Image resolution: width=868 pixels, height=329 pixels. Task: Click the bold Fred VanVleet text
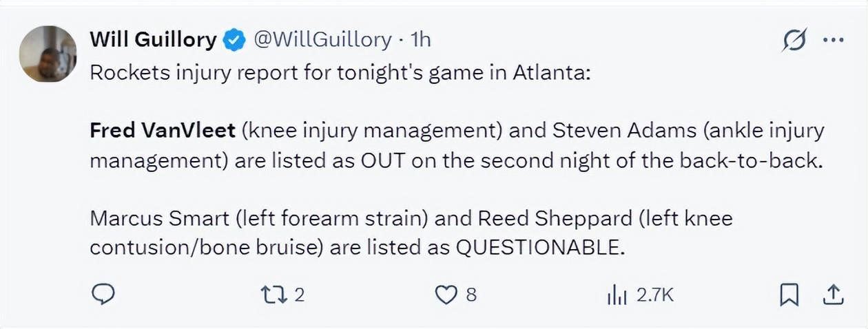163,130
